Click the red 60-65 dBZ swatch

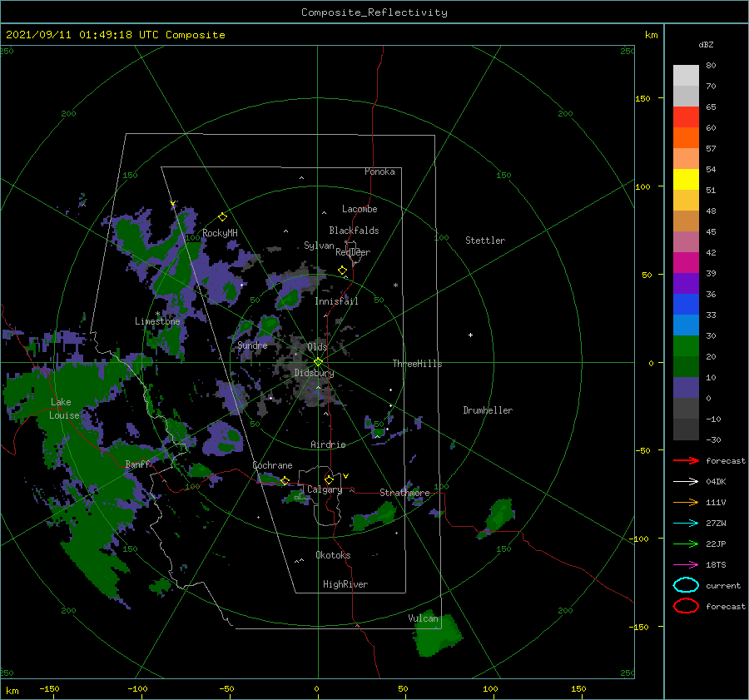pyautogui.click(x=686, y=117)
